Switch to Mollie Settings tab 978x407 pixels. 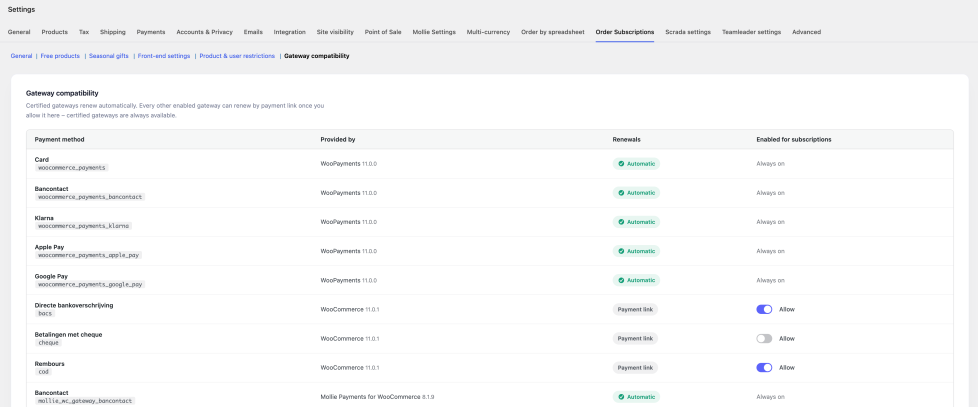point(434,32)
